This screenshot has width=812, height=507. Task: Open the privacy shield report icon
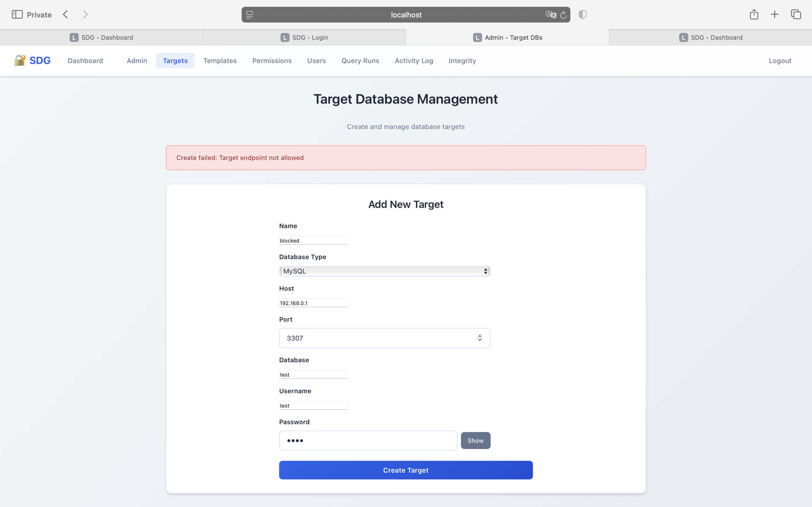582,14
